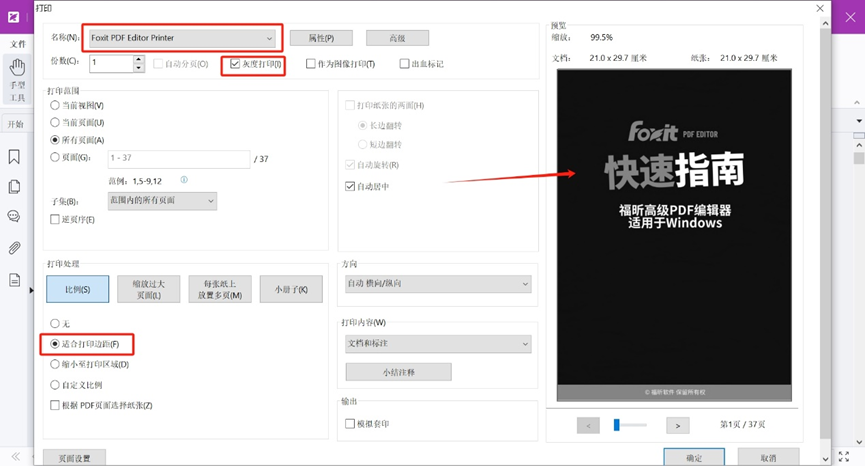Select 每张纸上放置多页 button
The image size is (865, 466).
coord(220,290)
